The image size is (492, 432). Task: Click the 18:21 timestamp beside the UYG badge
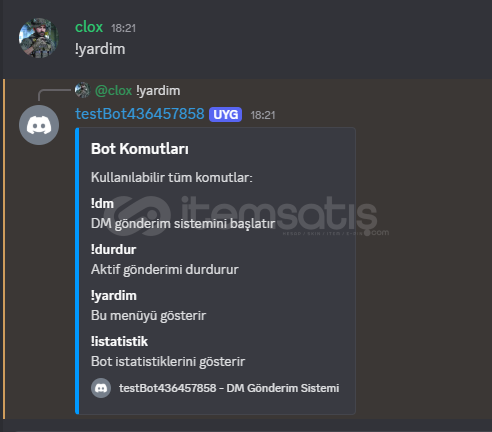click(263, 115)
